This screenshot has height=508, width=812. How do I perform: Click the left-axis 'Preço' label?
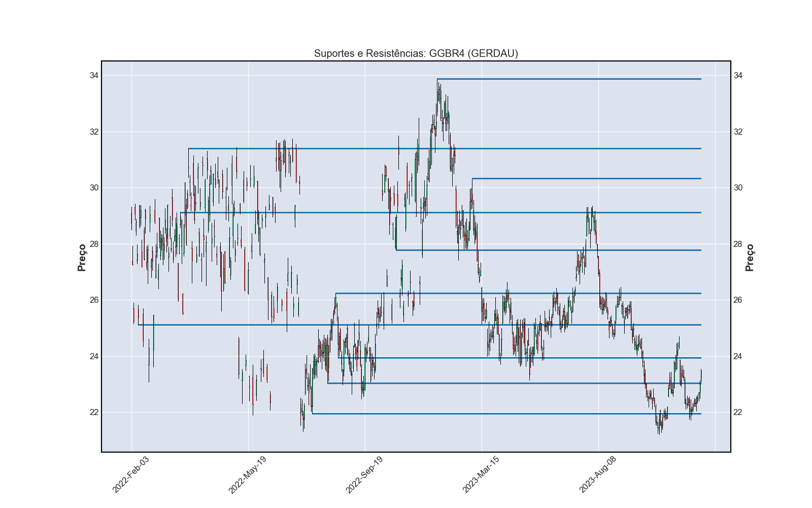coord(82,258)
